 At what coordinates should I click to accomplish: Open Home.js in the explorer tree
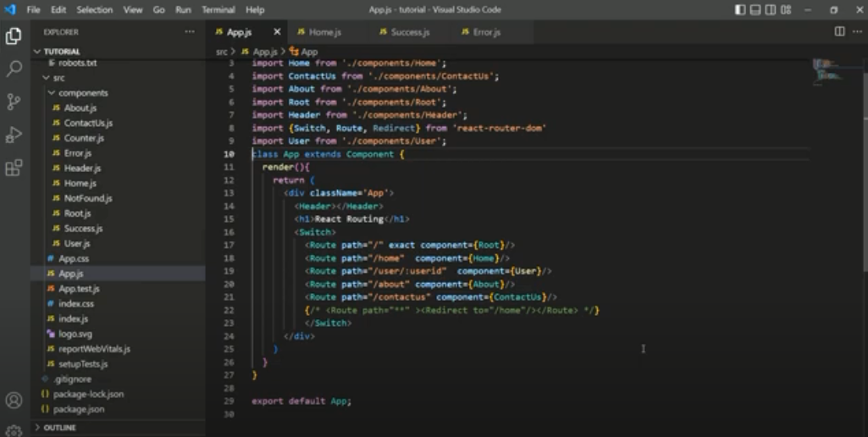80,183
